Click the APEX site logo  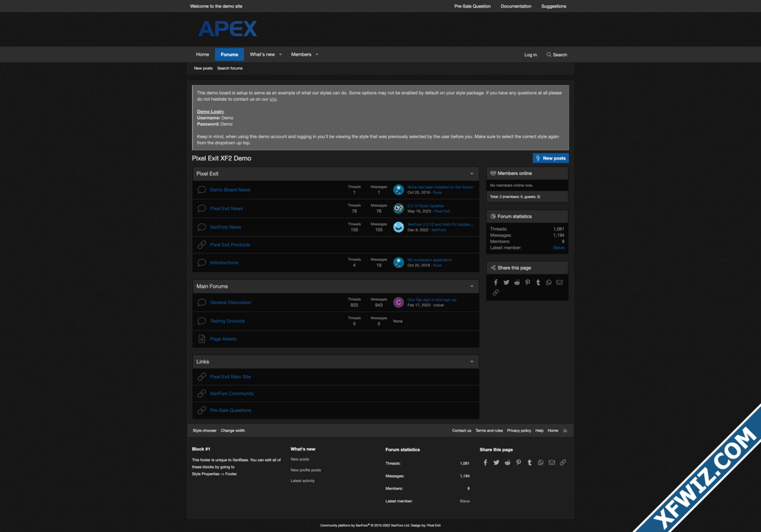pyautogui.click(x=228, y=28)
